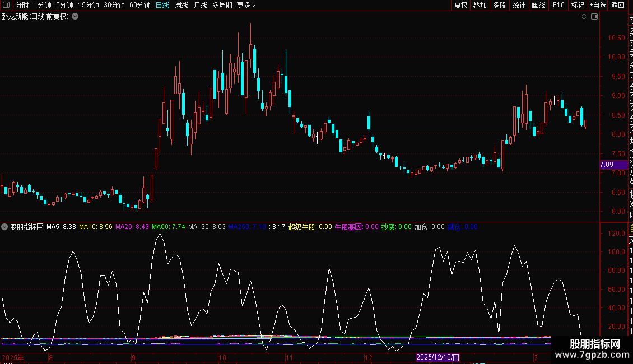Switch to 月线 monthly chart
The width and height of the screenshot is (633, 364).
200,5
